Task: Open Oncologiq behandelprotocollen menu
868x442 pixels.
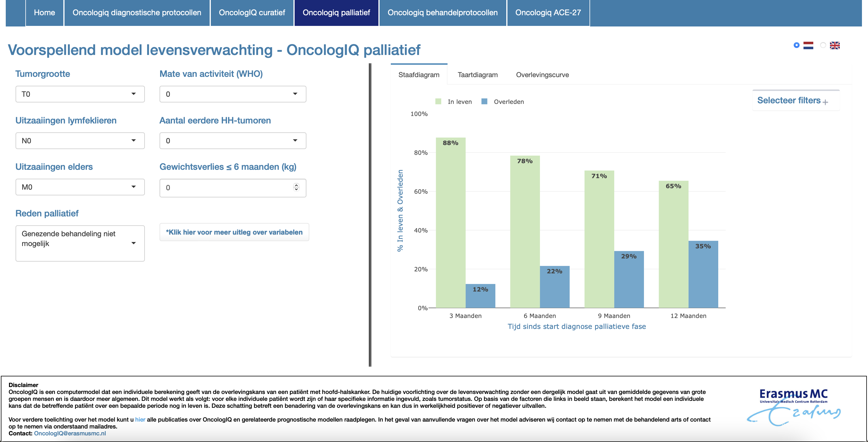Action: [x=442, y=13]
